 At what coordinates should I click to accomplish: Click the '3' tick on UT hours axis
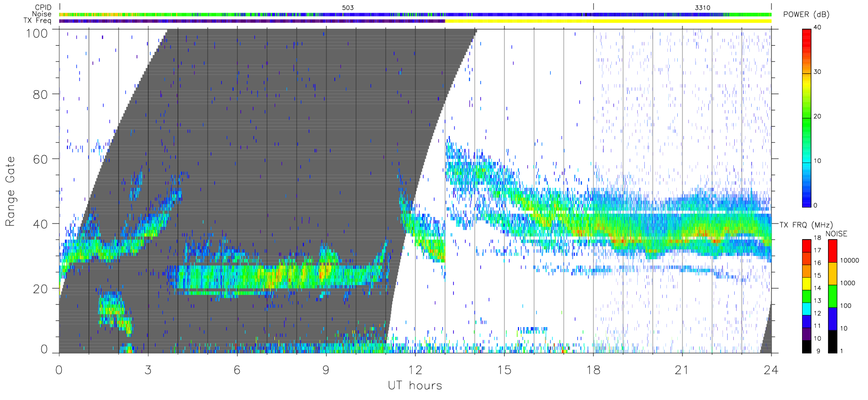148,370
